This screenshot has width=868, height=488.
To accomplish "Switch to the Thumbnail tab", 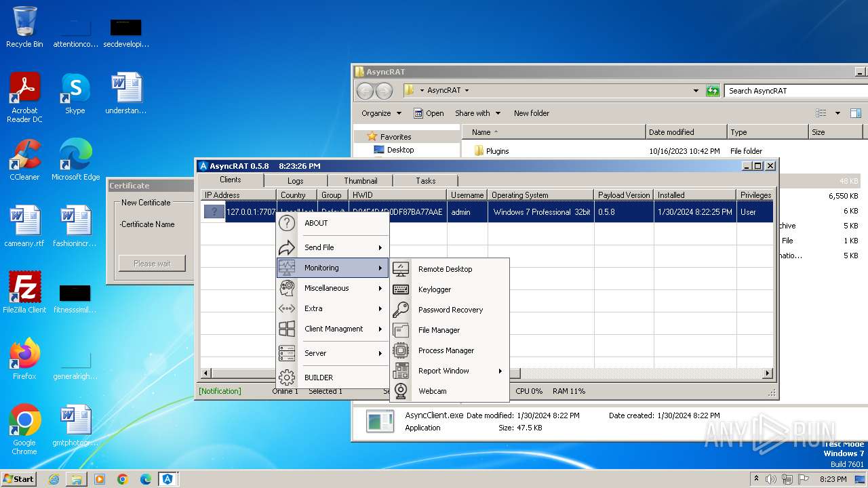I will tap(361, 181).
